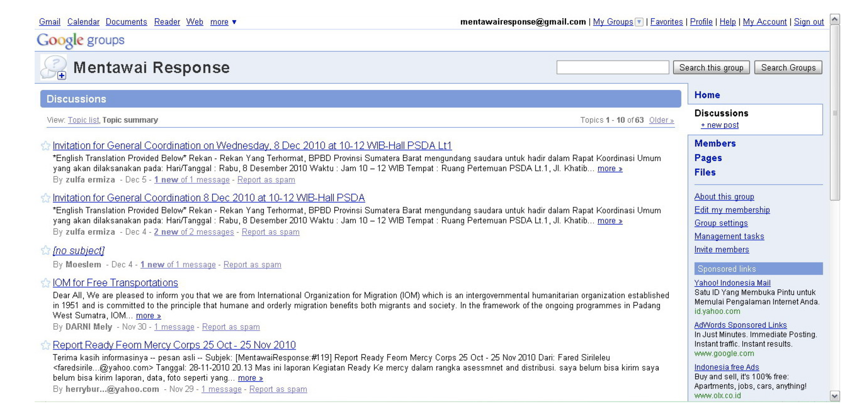
Task: Open the My Groups dropdown arrow
Action: point(639,22)
